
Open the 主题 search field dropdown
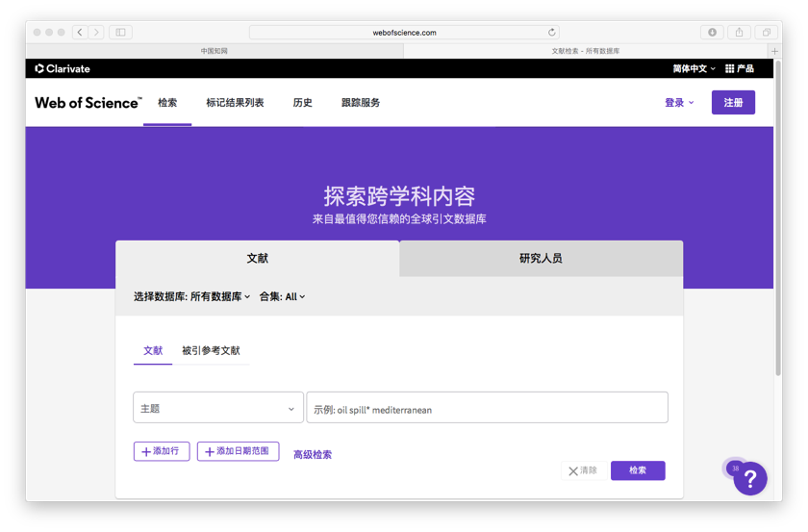click(x=218, y=409)
